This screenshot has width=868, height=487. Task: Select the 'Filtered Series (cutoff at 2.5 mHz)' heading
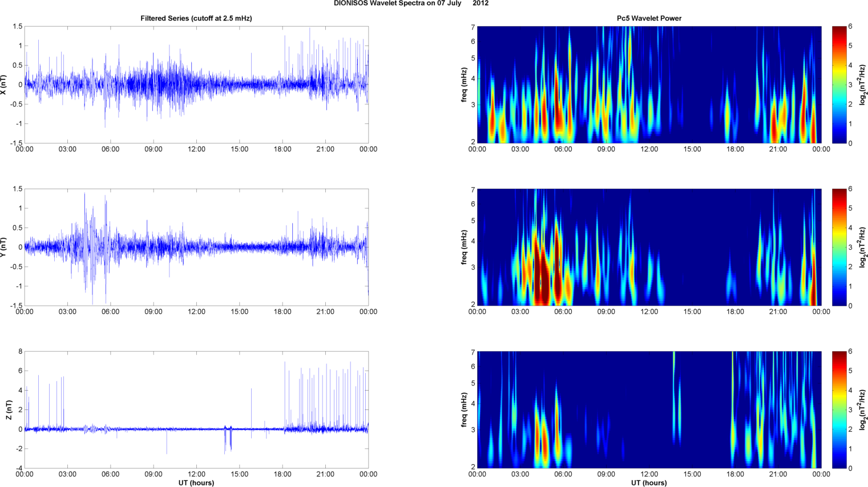coord(196,18)
